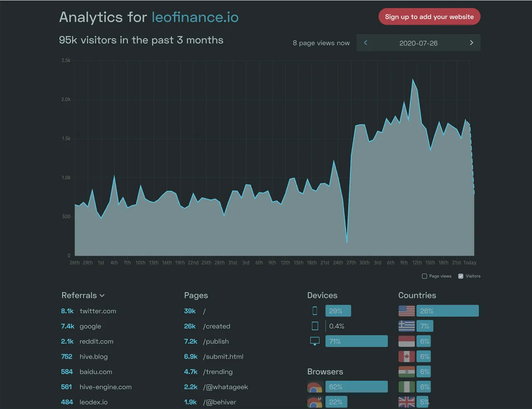
Task: Click the "95k visitors in the past 3 months" heading
Action: pos(141,40)
